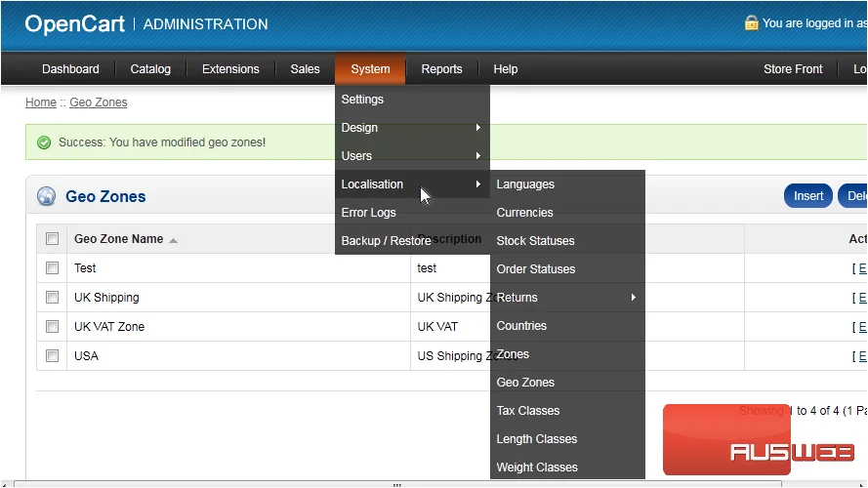The height and width of the screenshot is (488, 868).
Task: Choose Countries from Localisation submenu
Action: [x=568, y=326]
